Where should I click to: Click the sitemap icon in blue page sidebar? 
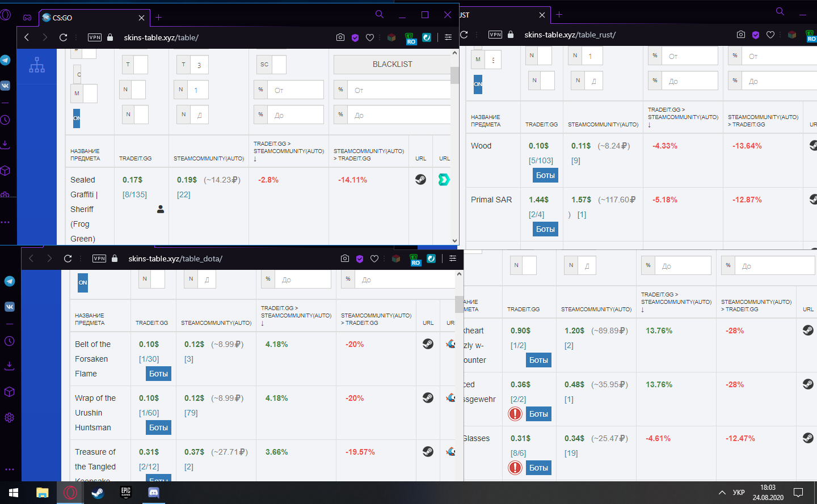pyautogui.click(x=37, y=65)
